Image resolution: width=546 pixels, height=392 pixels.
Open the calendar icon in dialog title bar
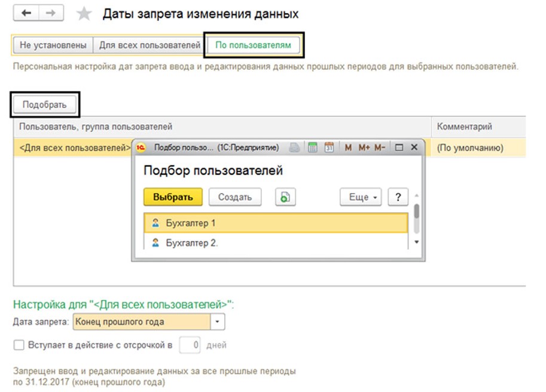pos(329,148)
